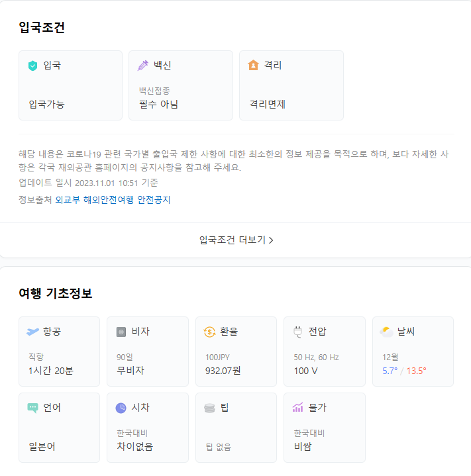Select the 12월 weather card
This screenshot has height=476, width=471.
tap(413, 352)
